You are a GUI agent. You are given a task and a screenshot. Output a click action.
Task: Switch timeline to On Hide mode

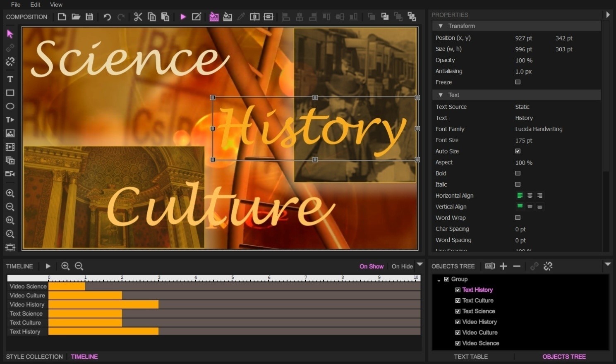point(402,266)
